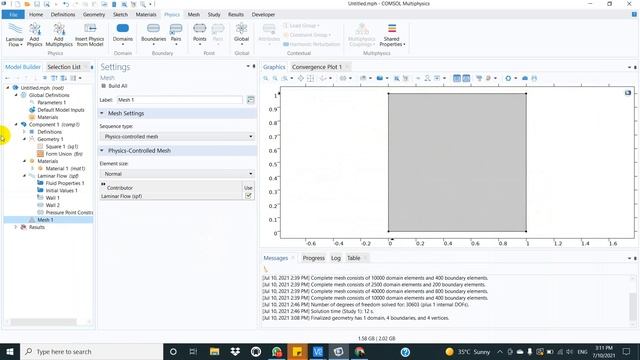Open the Global ribbon button
Viewport: 640px width, 360px height.
pyautogui.click(x=241, y=34)
